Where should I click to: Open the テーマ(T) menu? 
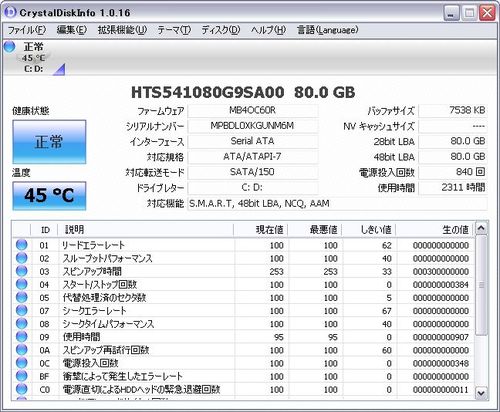(174, 30)
